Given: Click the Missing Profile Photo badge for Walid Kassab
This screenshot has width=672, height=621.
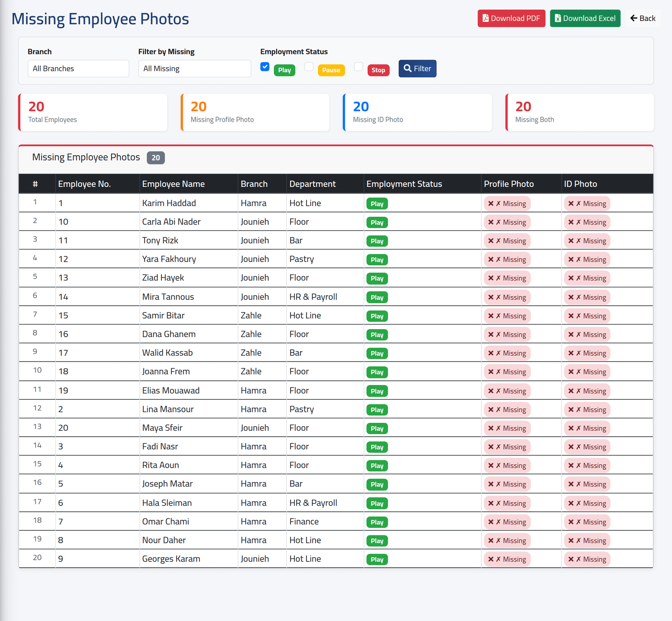Looking at the screenshot, I should point(507,353).
